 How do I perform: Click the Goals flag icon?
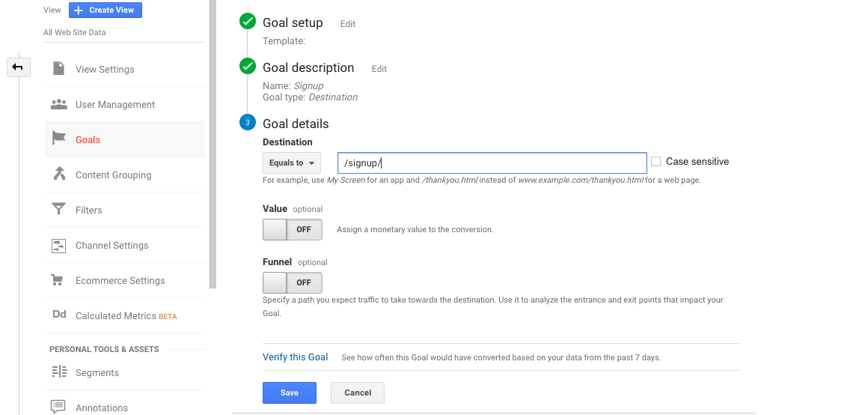click(58, 139)
